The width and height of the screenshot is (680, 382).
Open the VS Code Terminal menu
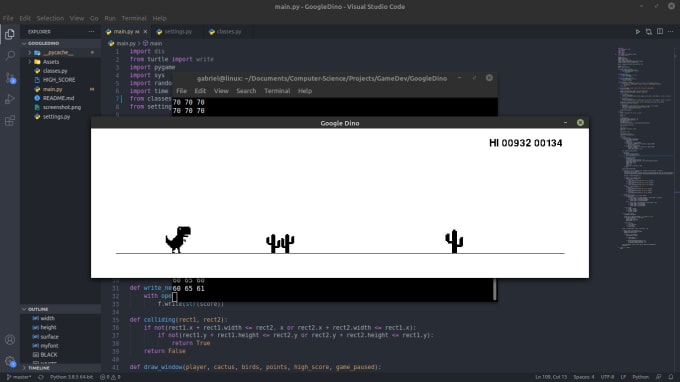[134, 18]
